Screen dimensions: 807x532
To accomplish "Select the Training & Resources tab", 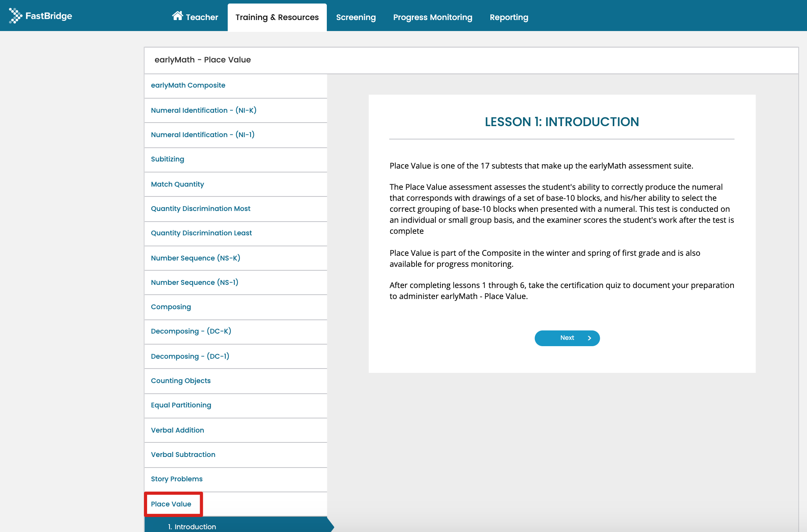I will point(277,17).
